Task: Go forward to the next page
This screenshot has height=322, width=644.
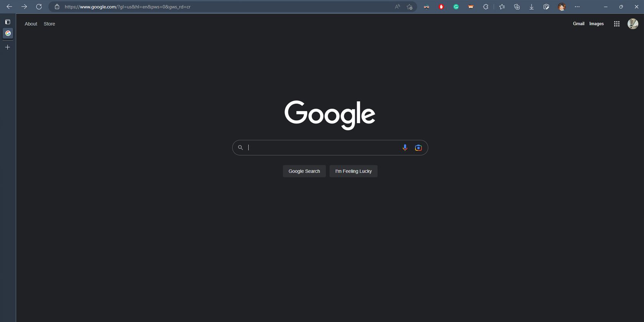Action: tap(24, 7)
